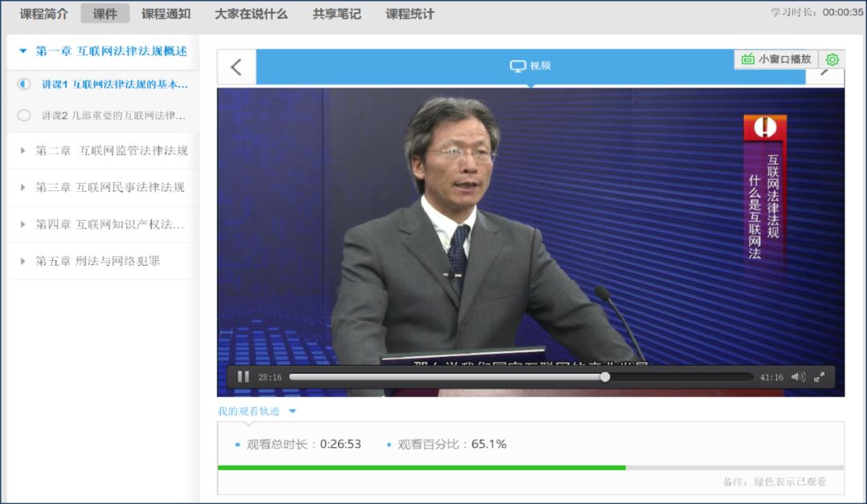867x504 pixels.
Task: Open small window playback mode
Action: (776, 59)
